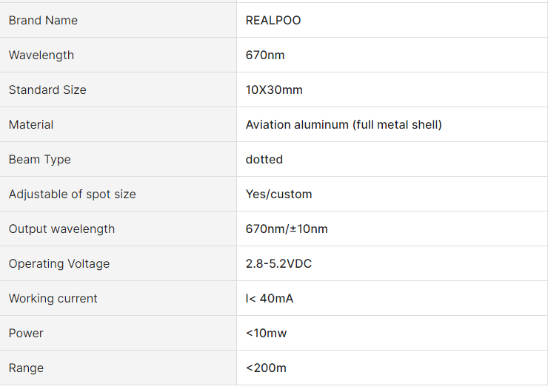Click the Working current label

click(x=53, y=299)
